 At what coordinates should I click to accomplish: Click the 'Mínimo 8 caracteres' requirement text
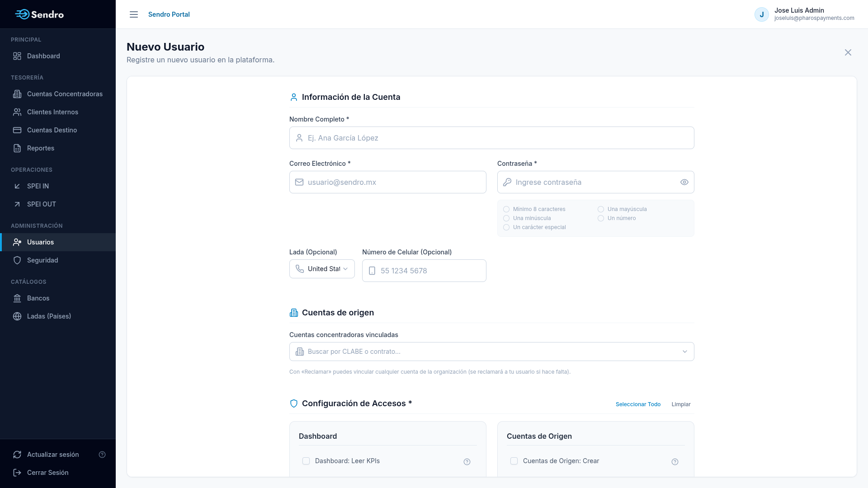click(539, 209)
